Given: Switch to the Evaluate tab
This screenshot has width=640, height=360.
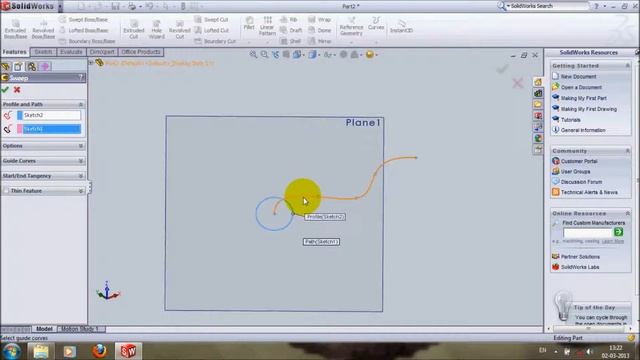Looking at the screenshot, I should point(71,52).
